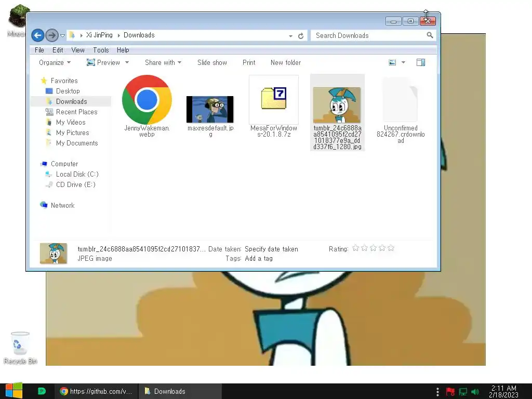
Task: Click the Downloads taskbar button
Action: click(x=180, y=391)
